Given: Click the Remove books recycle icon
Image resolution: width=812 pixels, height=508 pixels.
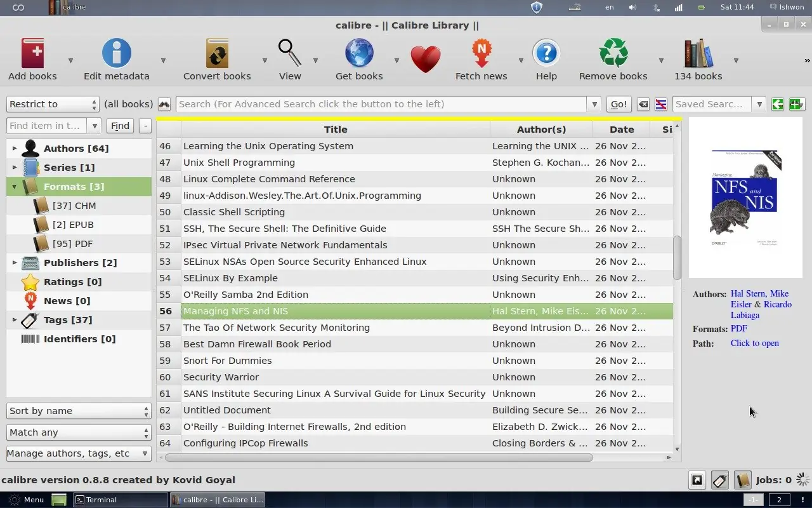Looking at the screenshot, I should click(613, 53).
